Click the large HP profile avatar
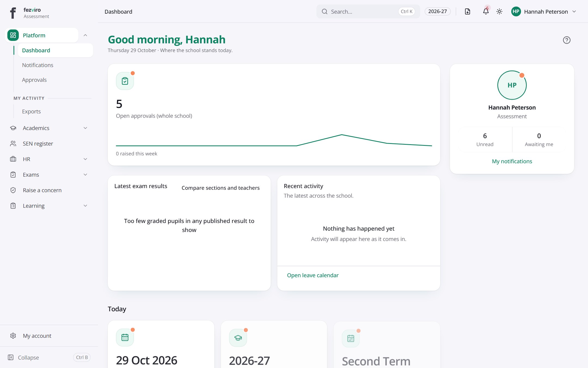 click(x=512, y=85)
